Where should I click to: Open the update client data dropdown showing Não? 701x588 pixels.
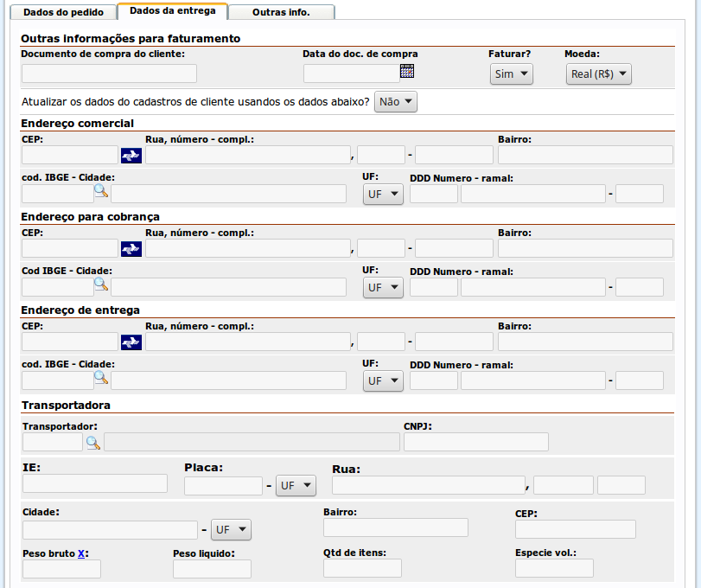396,102
